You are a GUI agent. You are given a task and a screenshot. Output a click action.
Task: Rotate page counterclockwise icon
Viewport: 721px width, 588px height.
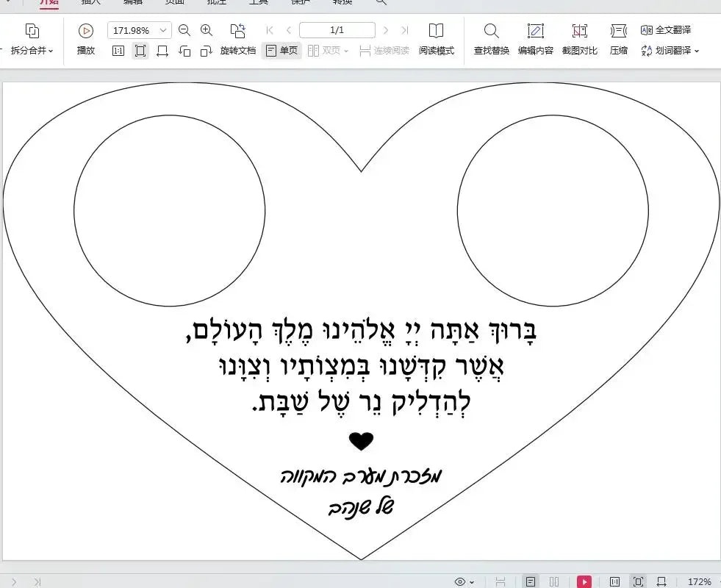(184, 51)
